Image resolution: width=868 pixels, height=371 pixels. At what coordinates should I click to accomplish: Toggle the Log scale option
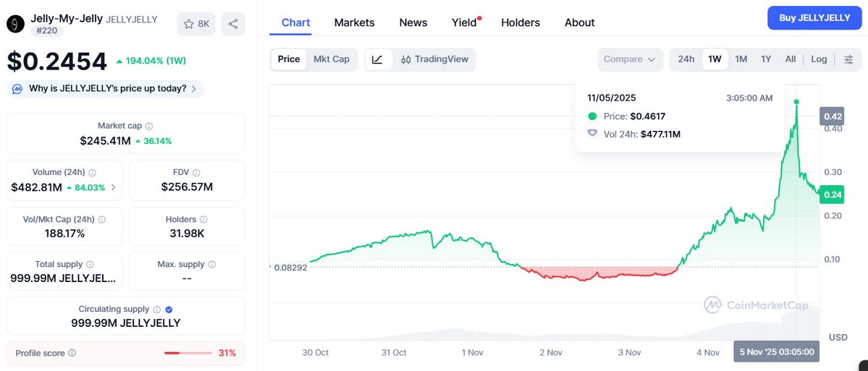[x=819, y=59]
